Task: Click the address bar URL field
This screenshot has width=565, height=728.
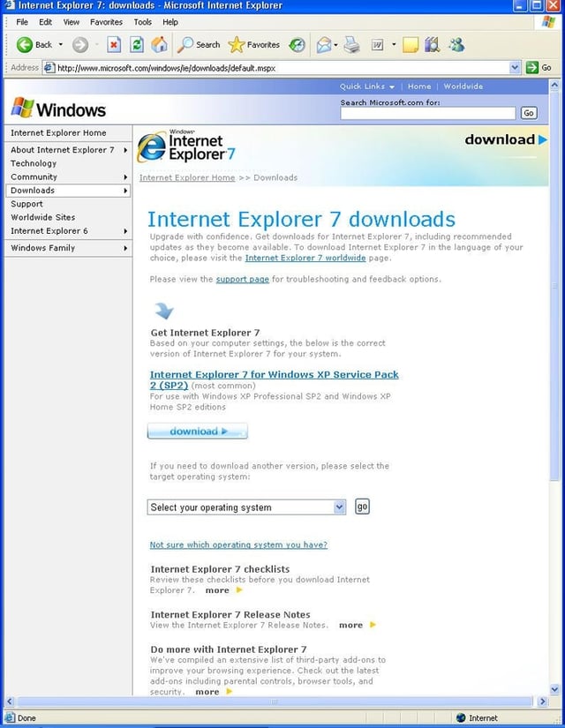Action: (282, 68)
